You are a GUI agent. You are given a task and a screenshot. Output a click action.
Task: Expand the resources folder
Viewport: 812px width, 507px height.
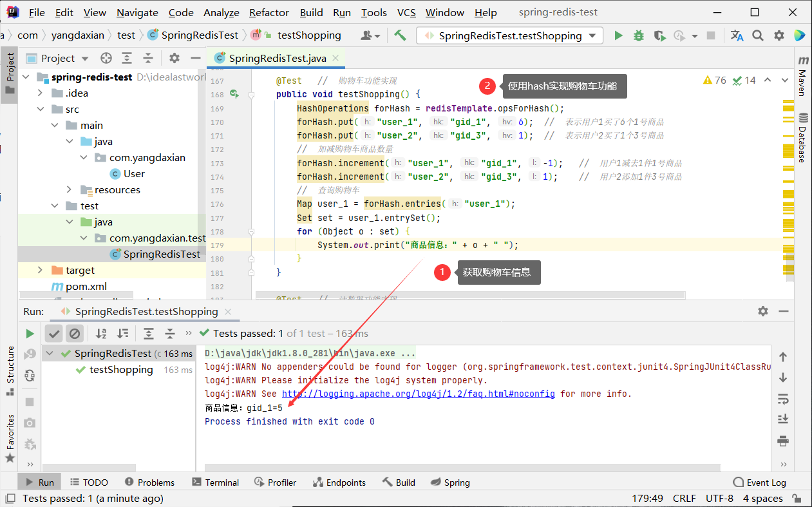click(70, 190)
